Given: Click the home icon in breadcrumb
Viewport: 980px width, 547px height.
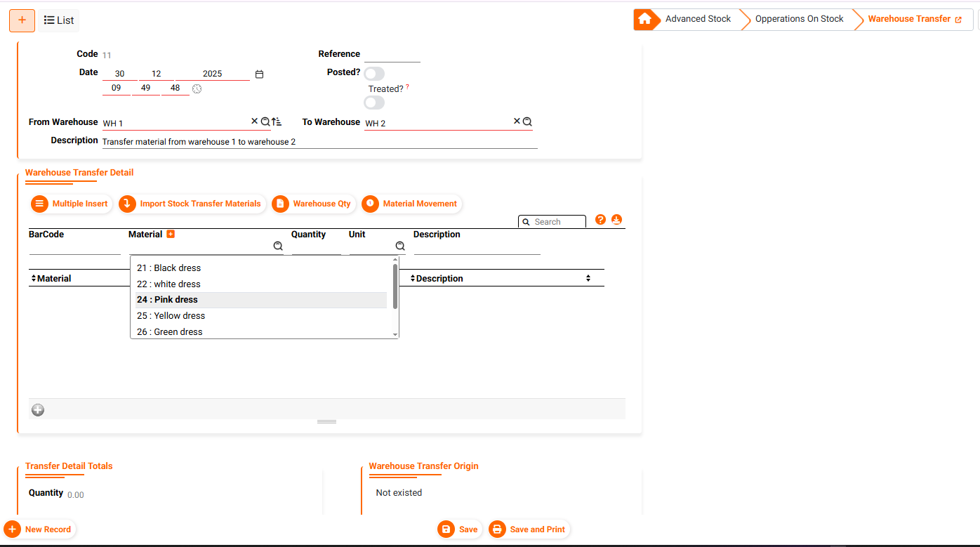Looking at the screenshot, I should pos(646,19).
